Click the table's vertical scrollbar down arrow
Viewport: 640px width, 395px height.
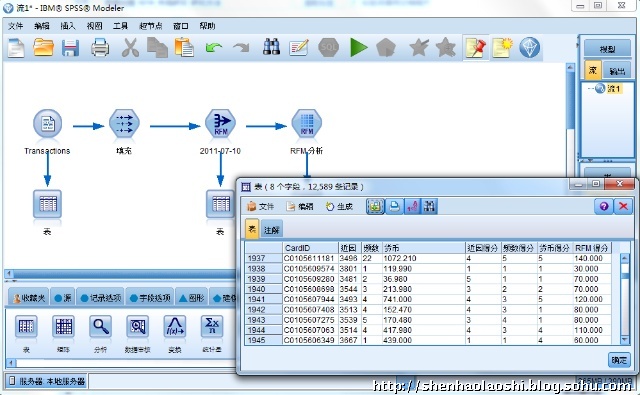point(624,340)
